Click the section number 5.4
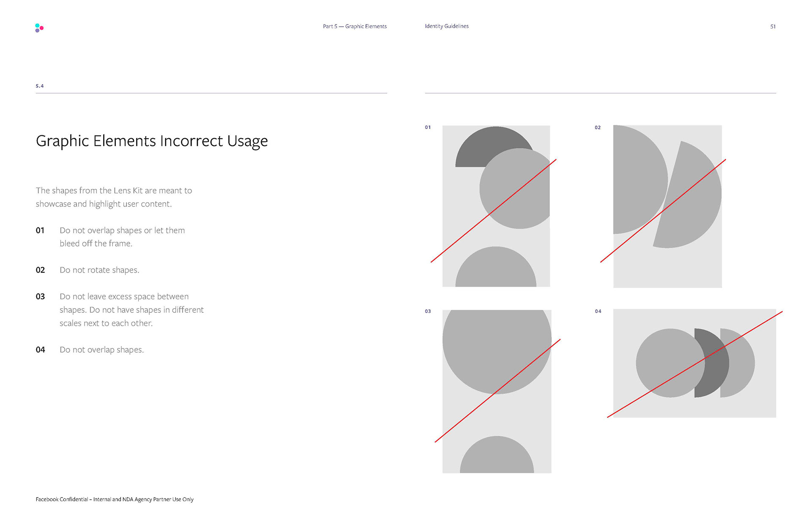 coord(40,86)
